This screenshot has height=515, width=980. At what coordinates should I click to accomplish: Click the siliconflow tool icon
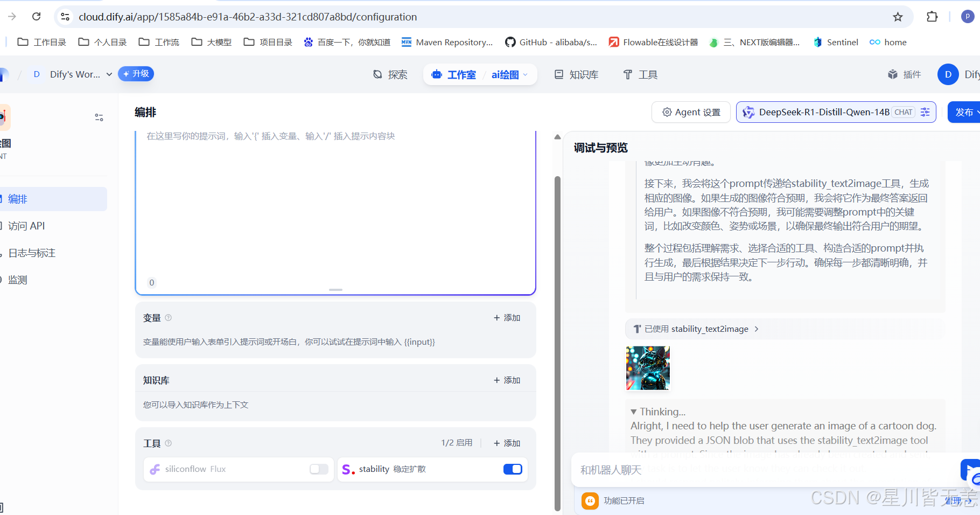(x=155, y=469)
